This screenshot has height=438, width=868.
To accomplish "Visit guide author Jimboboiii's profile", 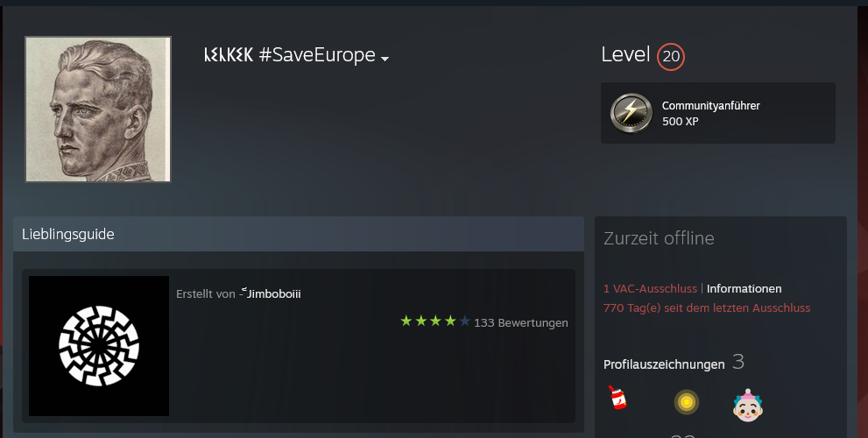I will [x=273, y=293].
